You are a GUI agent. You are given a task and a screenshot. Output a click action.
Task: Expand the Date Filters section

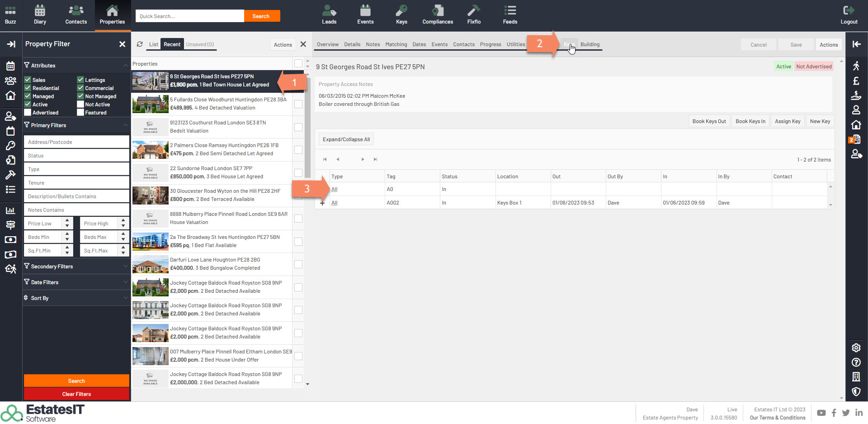coord(76,282)
